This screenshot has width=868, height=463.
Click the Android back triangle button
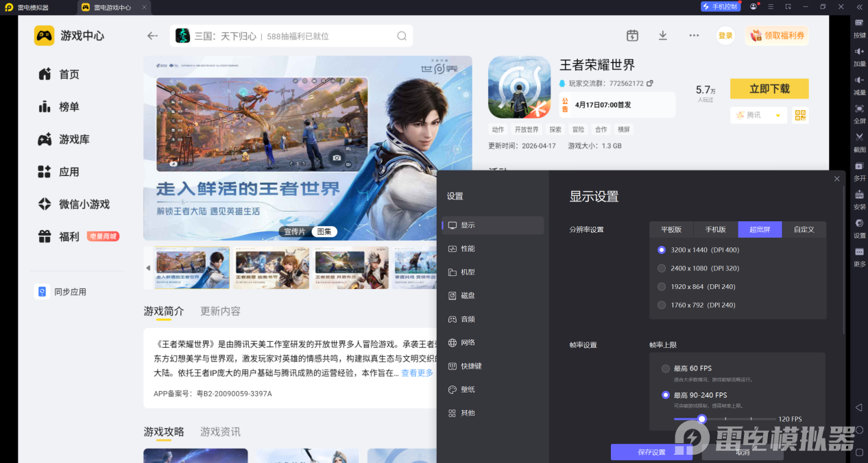click(x=858, y=408)
